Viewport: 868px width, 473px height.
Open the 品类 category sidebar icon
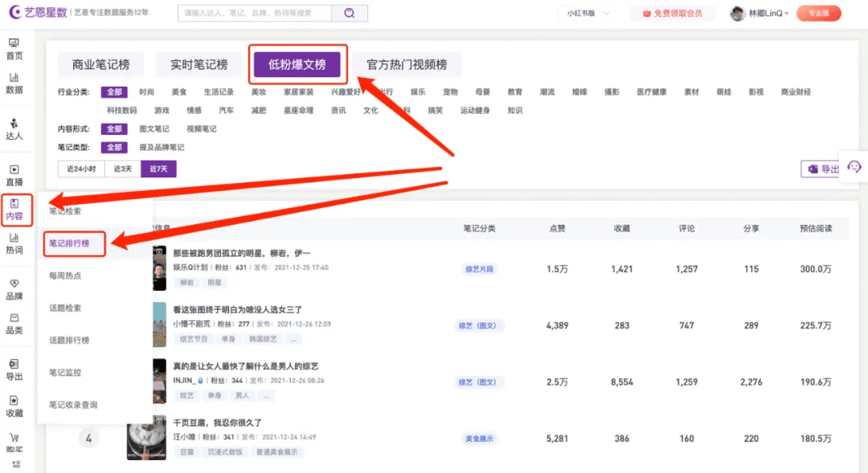(14, 324)
